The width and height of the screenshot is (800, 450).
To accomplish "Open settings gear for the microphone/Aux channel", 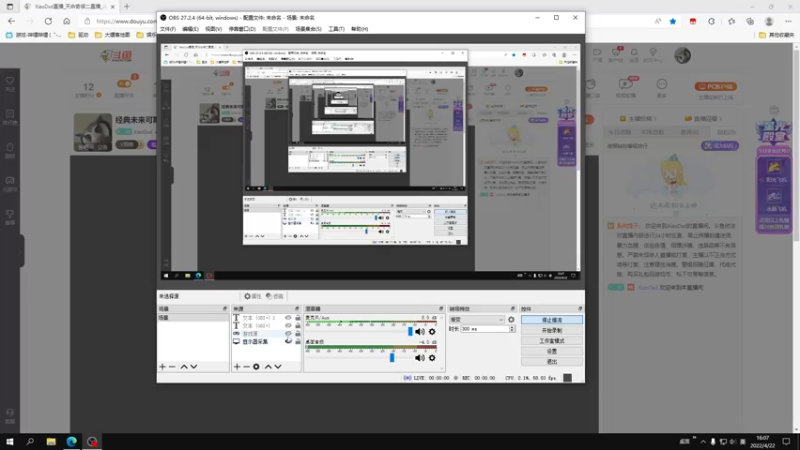I will tap(432, 332).
